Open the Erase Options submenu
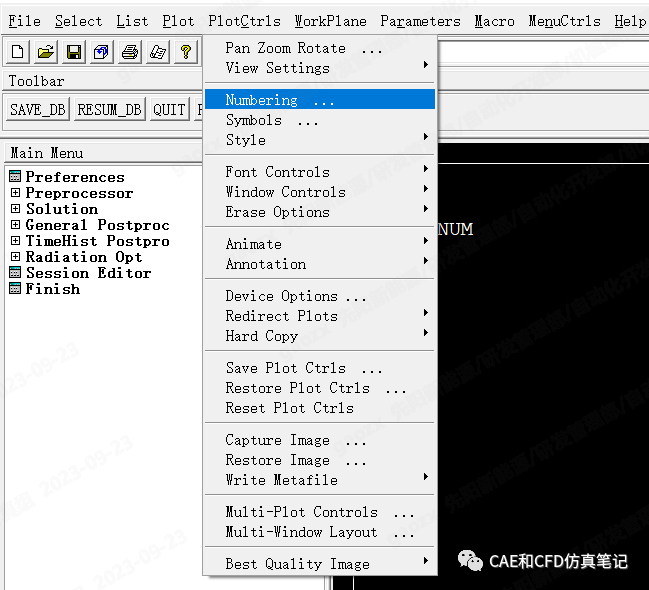 pos(320,212)
